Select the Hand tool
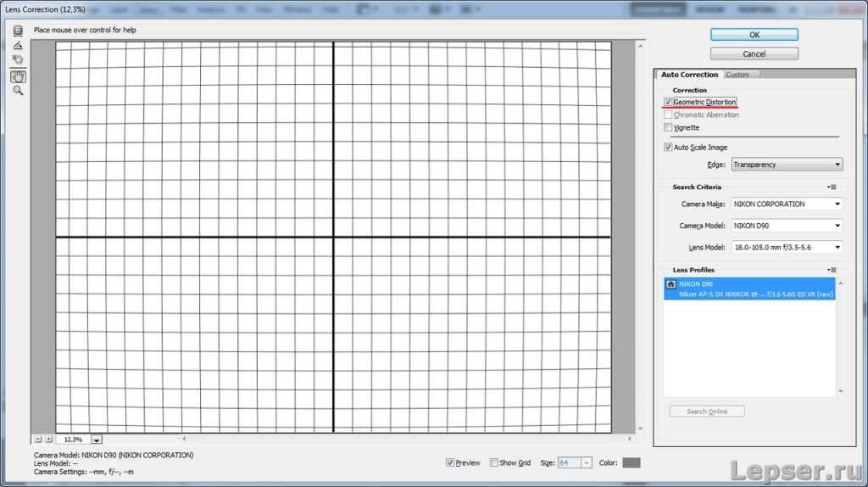868x487 pixels. pos(18,76)
